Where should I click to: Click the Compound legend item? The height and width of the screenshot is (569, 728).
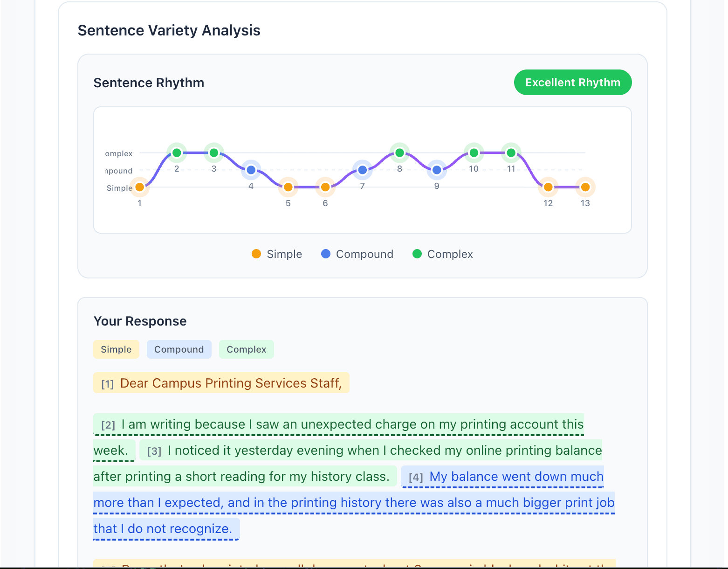[x=357, y=254]
